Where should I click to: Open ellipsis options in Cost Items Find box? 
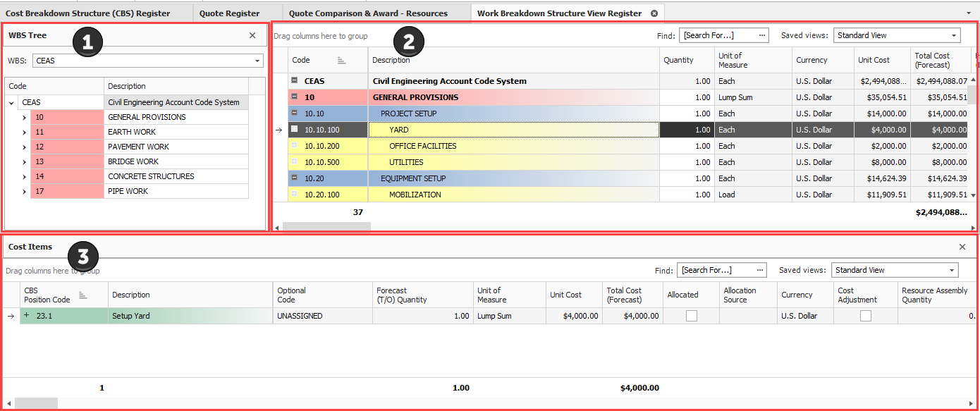click(760, 270)
